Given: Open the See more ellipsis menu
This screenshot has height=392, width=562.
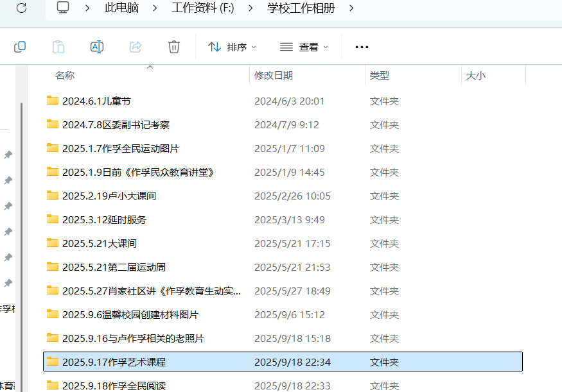Looking at the screenshot, I should [x=361, y=46].
